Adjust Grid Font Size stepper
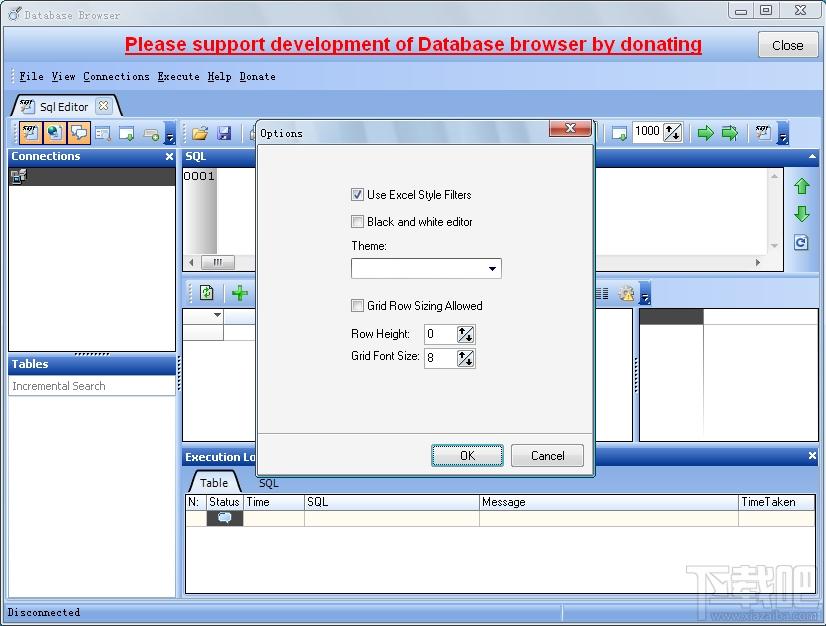 (466, 358)
